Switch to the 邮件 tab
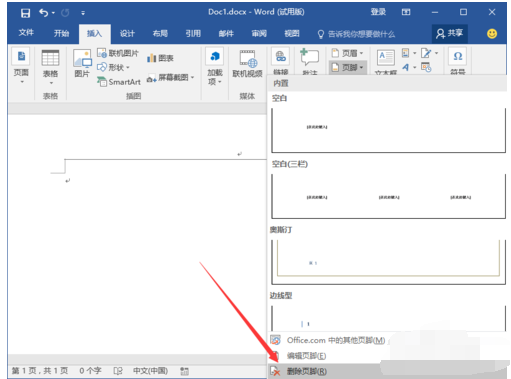511x379 pixels. (x=226, y=34)
